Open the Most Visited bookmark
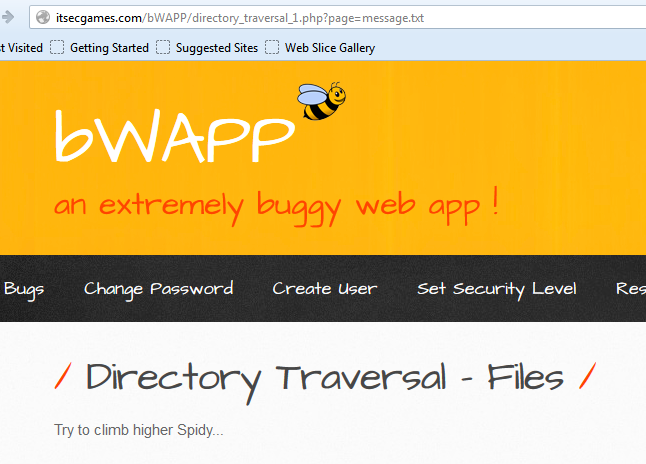This screenshot has height=464, width=646. pyautogui.click(x=21, y=48)
